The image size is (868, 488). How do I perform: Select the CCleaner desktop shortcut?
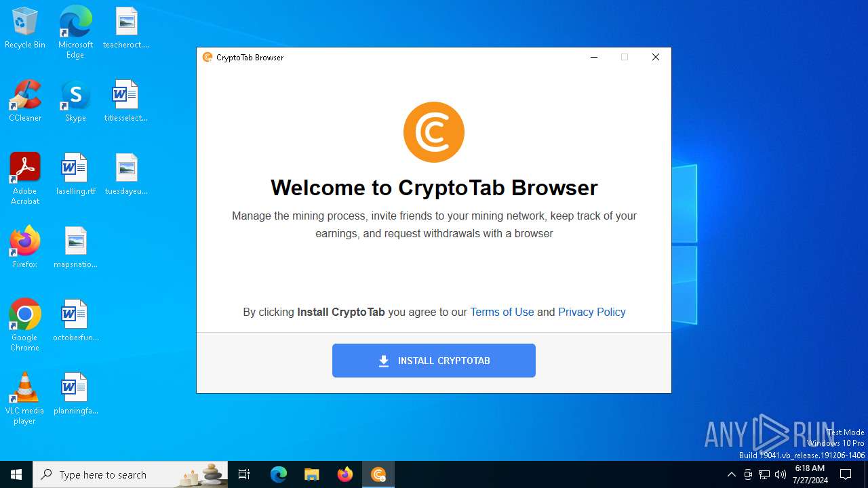click(x=25, y=102)
